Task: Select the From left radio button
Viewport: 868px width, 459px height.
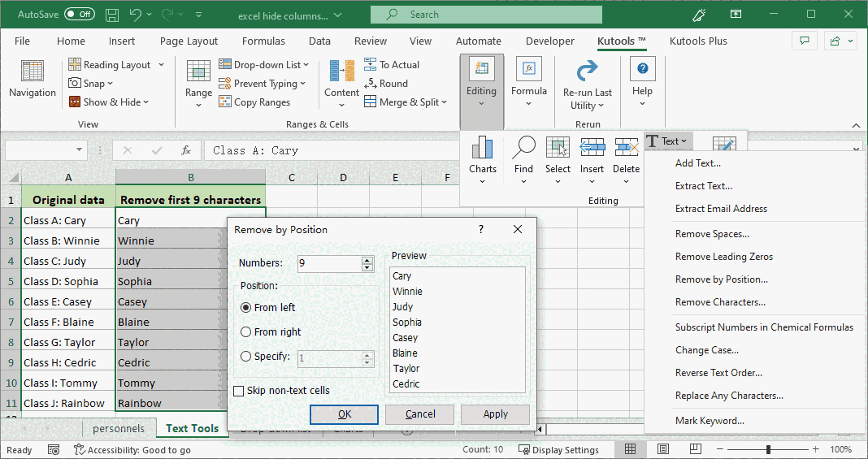Action: (246, 307)
